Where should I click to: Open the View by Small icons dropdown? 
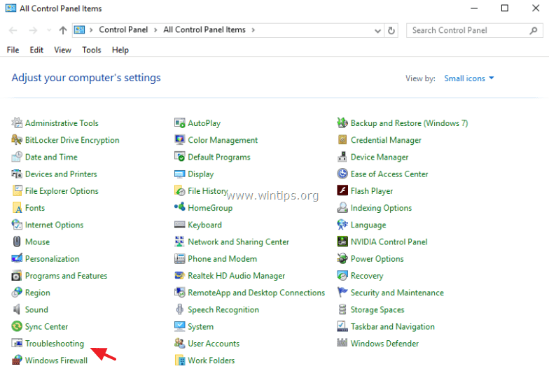[469, 78]
